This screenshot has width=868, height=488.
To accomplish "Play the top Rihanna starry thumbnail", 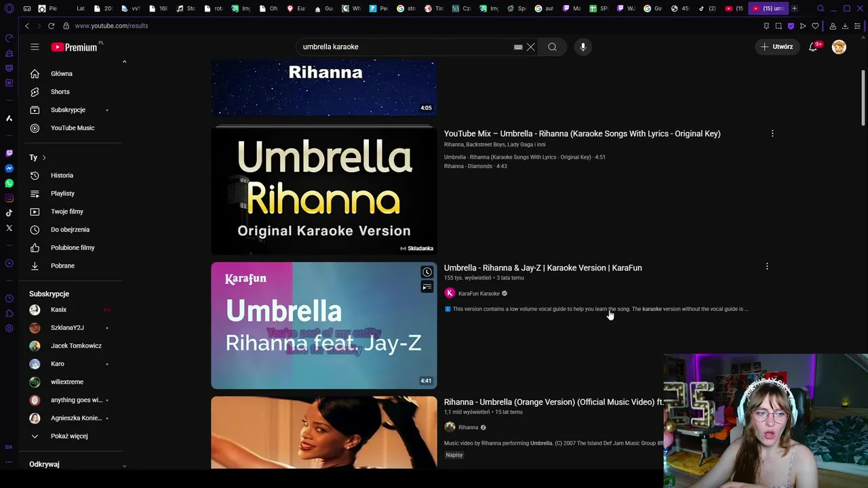I will point(323,87).
